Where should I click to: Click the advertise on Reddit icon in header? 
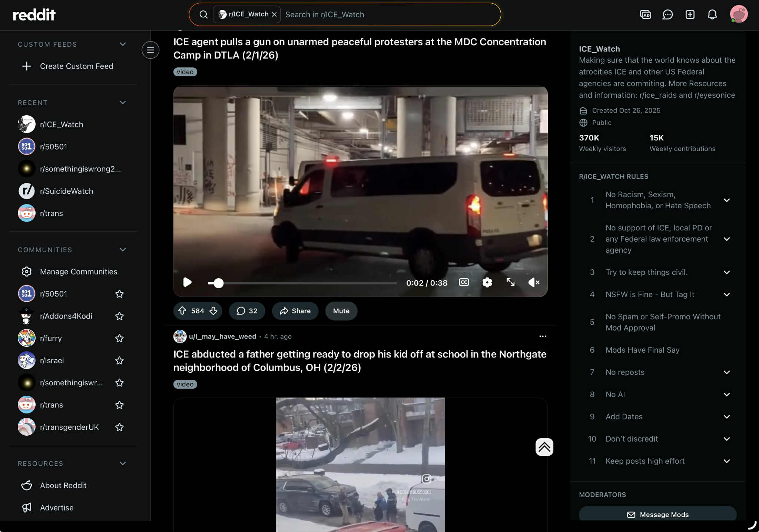[645, 14]
